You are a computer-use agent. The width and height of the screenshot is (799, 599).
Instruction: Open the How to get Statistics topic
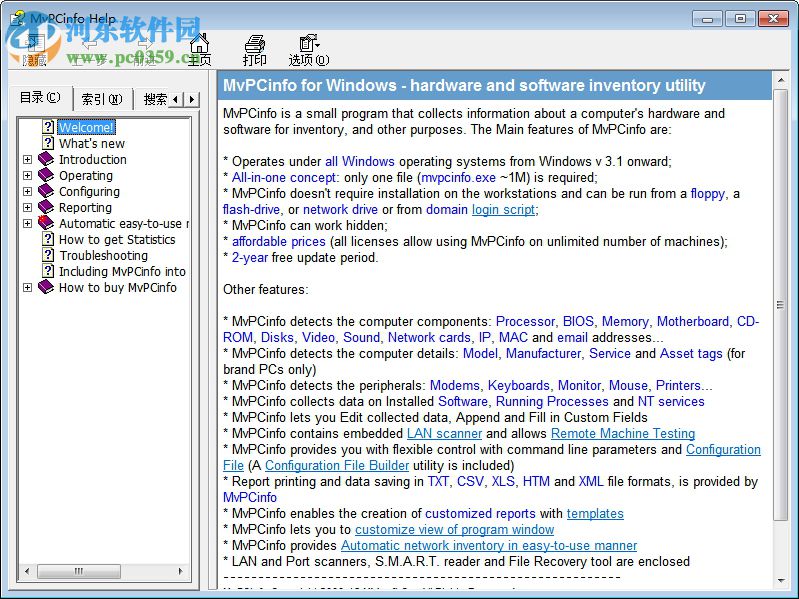(117, 239)
